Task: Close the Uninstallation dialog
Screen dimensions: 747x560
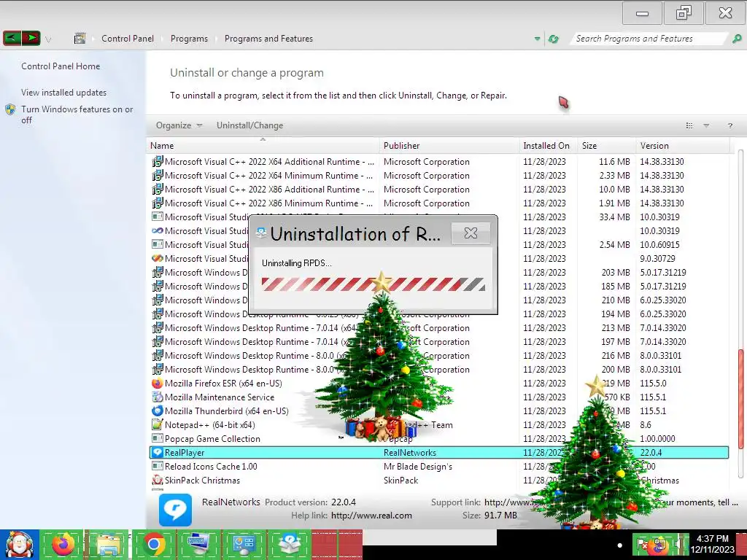Action: (x=471, y=233)
